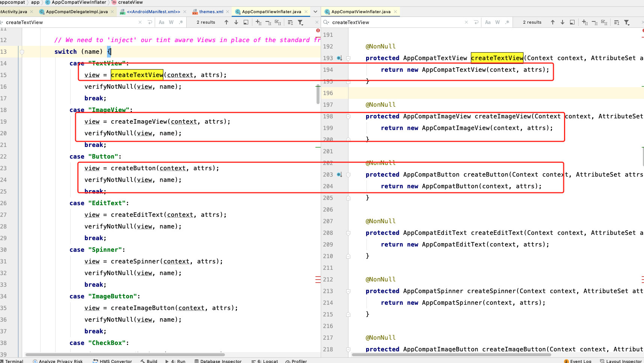Click override gutter icon at line 203
The width and height of the screenshot is (644, 363).
[339, 175]
